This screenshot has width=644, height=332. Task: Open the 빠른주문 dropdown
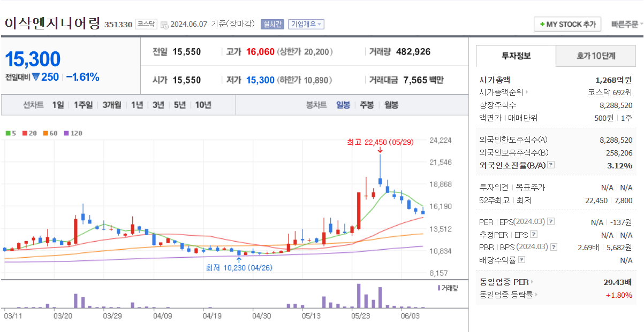[x=627, y=25]
